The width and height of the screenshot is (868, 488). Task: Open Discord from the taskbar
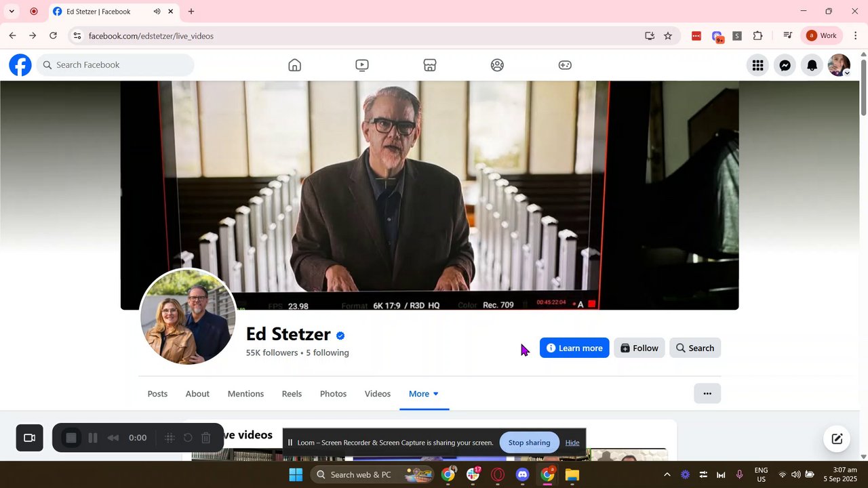point(522,474)
